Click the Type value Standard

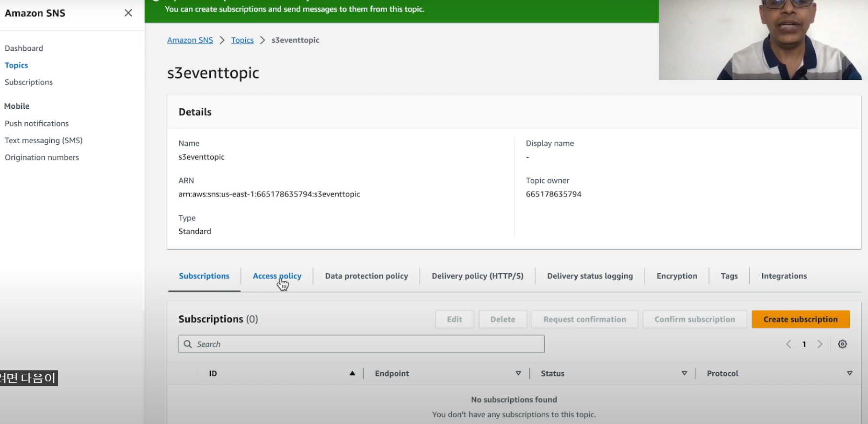click(194, 231)
